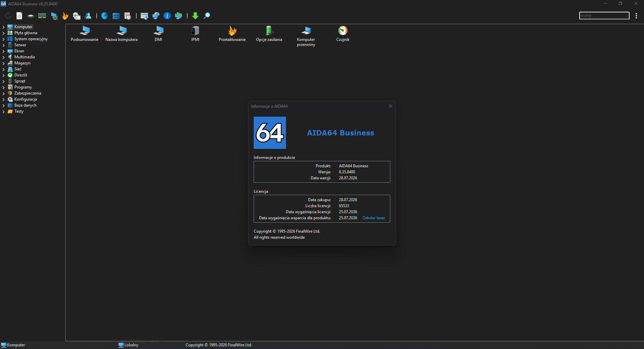
Task: Open the blue database stack toolbar icon
Action: click(116, 16)
